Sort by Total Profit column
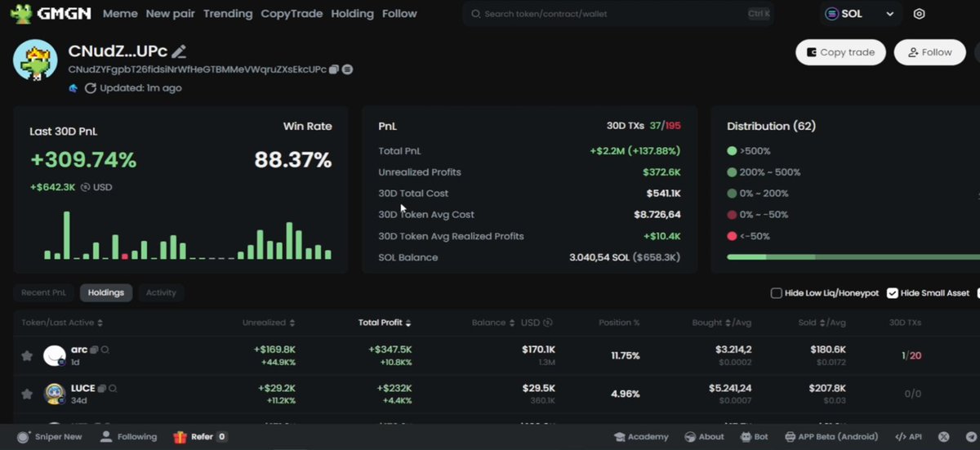This screenshot has width=980, height=450. (x=385, y=323)
